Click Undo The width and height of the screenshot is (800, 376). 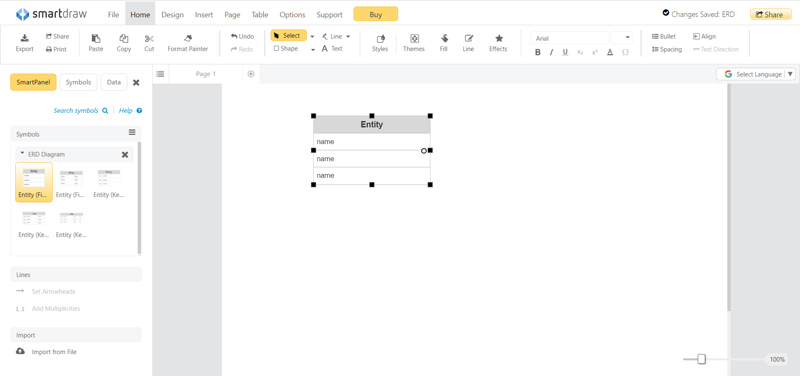242,36
